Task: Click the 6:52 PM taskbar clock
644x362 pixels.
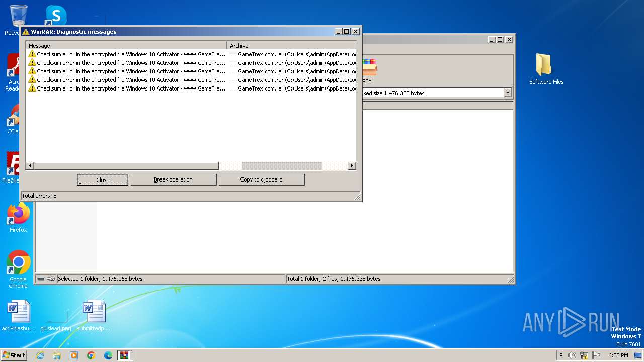Action: pyautogui.click(x=618, y=355)
